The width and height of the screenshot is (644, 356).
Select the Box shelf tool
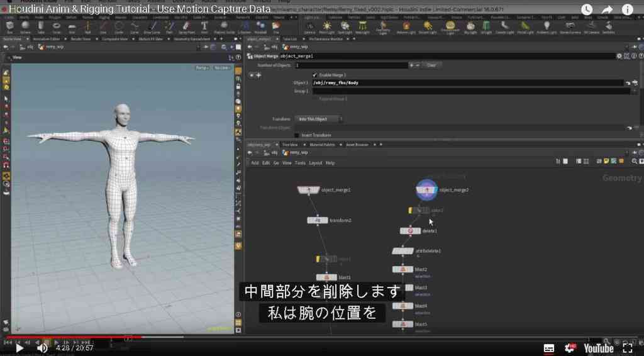[x=9, y=27]
